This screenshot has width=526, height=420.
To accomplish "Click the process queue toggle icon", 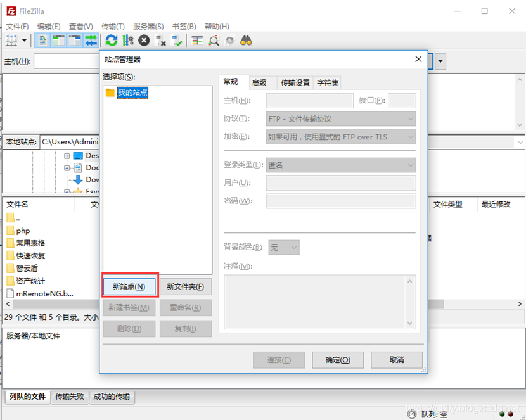I will pyautogui.click(x=128, y=41).
